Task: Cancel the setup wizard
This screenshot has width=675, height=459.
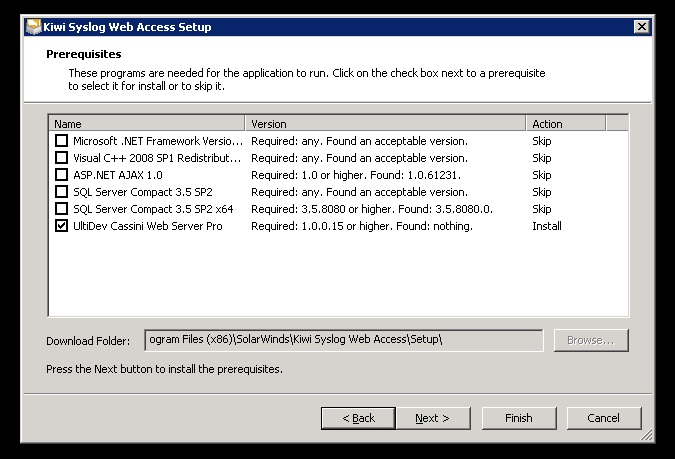Action: pos(604,418)
